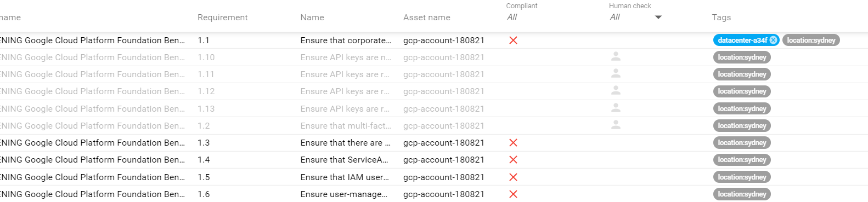
Task: Click the location:sydney tag in row 1.10
Action: (742, 57)
